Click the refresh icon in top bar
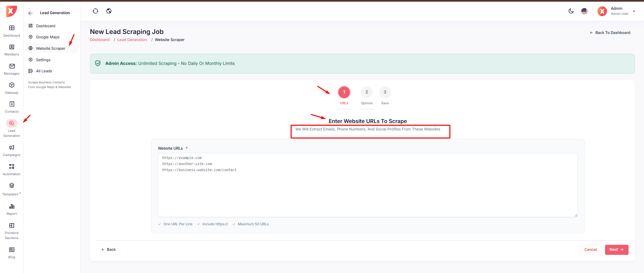This screenshot has height=273, width=644. point(95,11)
